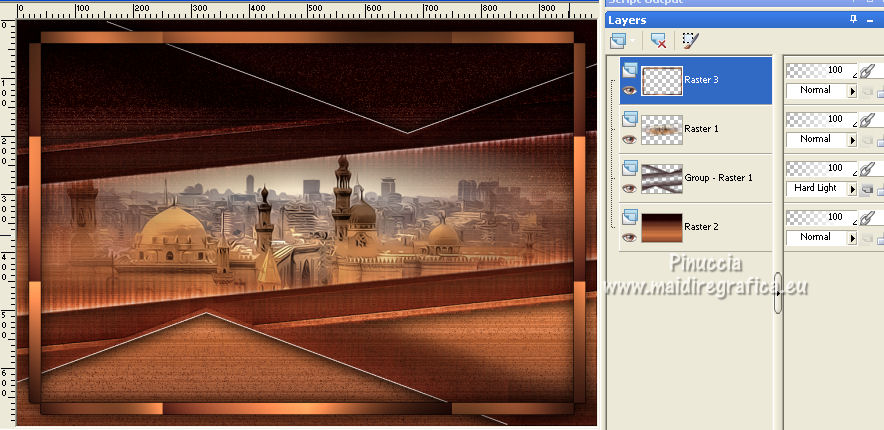Select layer name "Raster 3"
Viewport: 884px width, 430px height.
click(701, 80)
